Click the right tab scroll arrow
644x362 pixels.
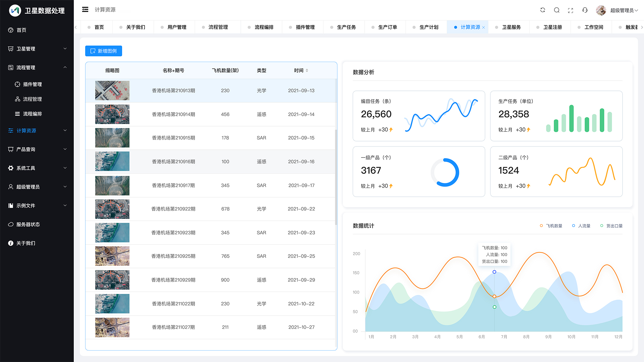click(642, 27)
